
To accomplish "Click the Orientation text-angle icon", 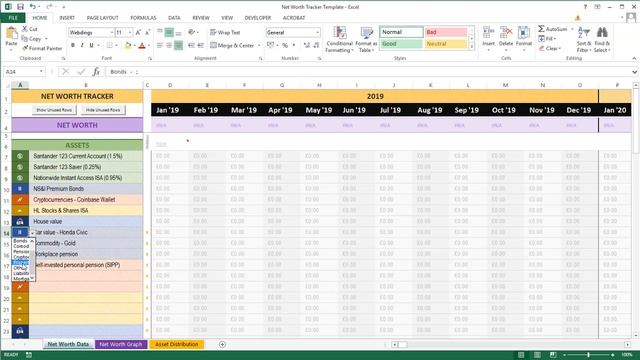I will (191, 32).
